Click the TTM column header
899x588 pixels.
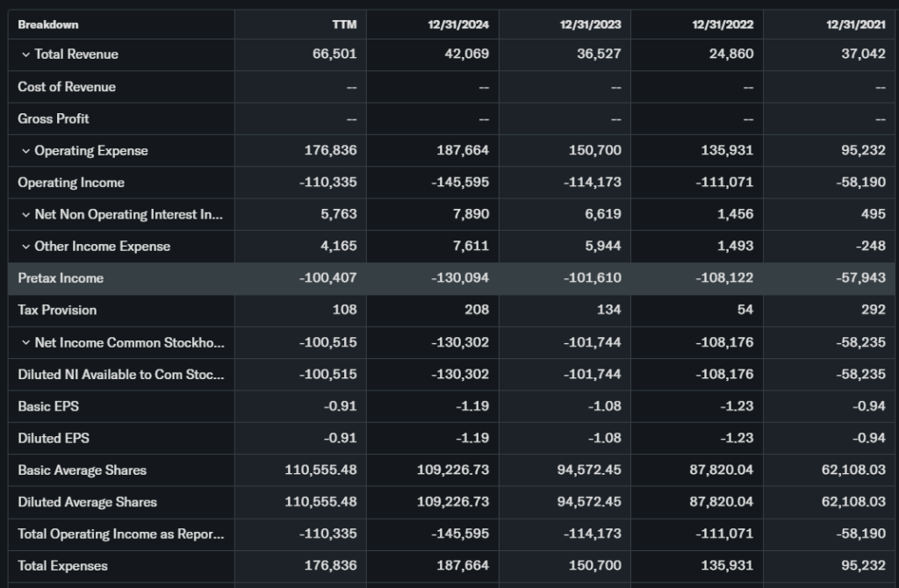345,25
